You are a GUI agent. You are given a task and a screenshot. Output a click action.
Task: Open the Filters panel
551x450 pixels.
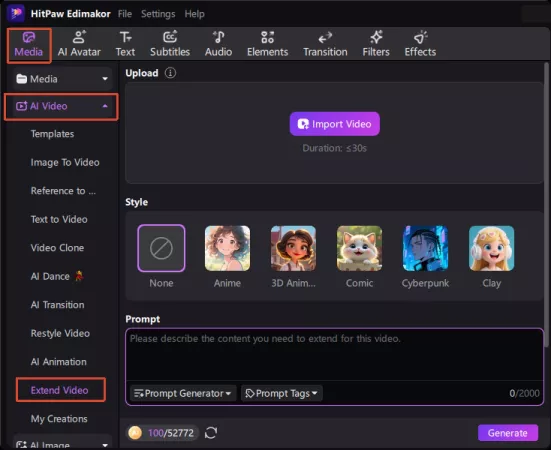(x=376, y=45)
